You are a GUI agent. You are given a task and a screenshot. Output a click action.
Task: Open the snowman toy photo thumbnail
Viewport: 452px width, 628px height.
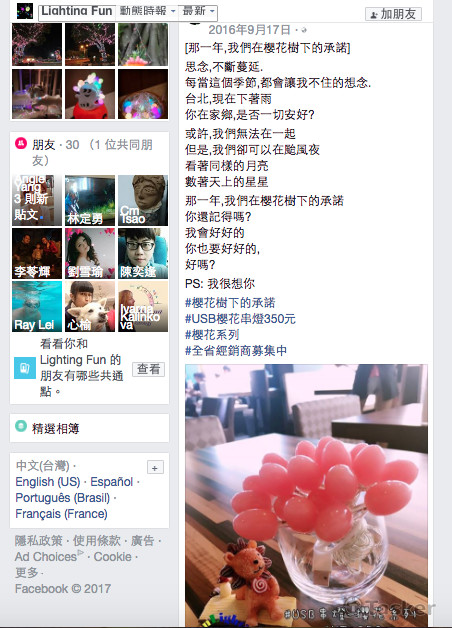point(90,94)
